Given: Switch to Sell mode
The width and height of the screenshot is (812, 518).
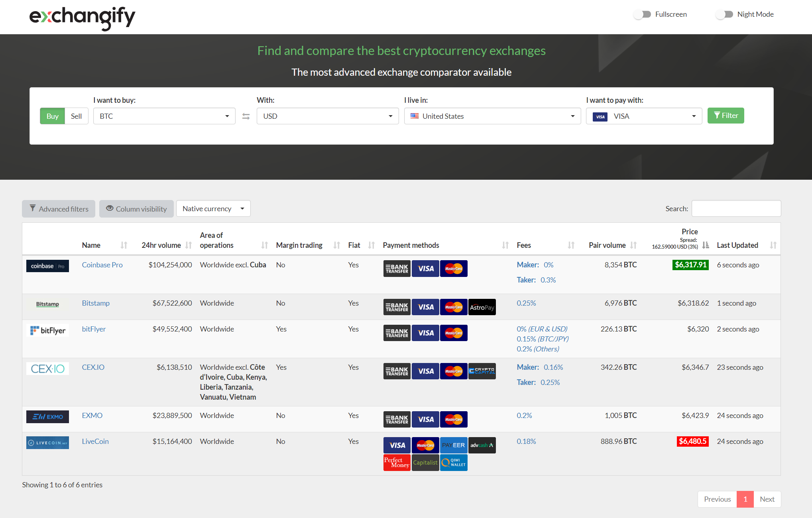Looking at the screenshot, I should point(76,116).
